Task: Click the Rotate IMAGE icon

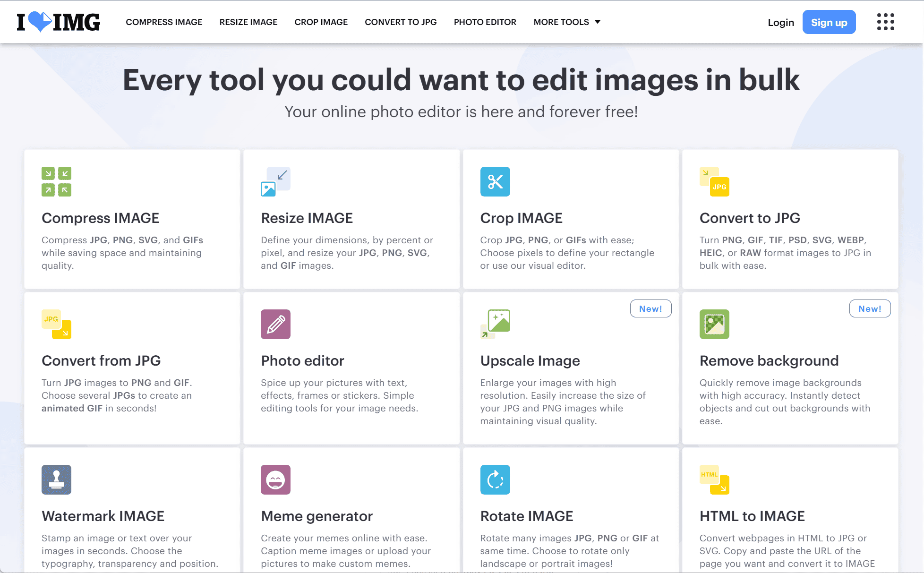Action: tap(495, 479)
